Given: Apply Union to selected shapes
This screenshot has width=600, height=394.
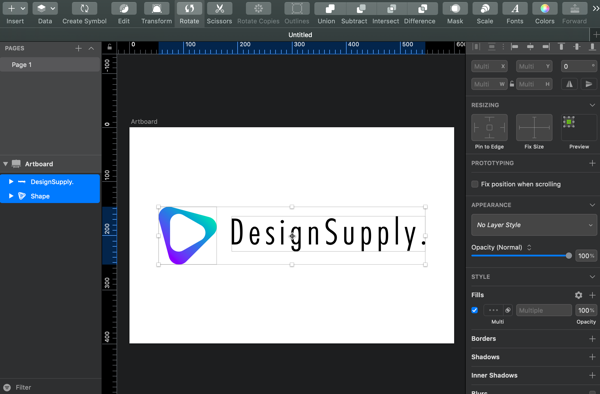Looking at the screenshot, I should click(329, 8).
